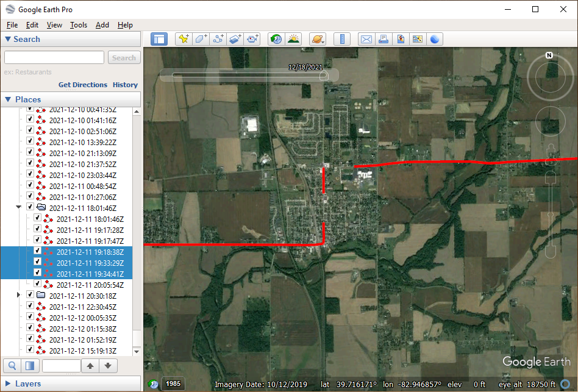
Task: Open the Add menu
Action: tap(102, 25)
